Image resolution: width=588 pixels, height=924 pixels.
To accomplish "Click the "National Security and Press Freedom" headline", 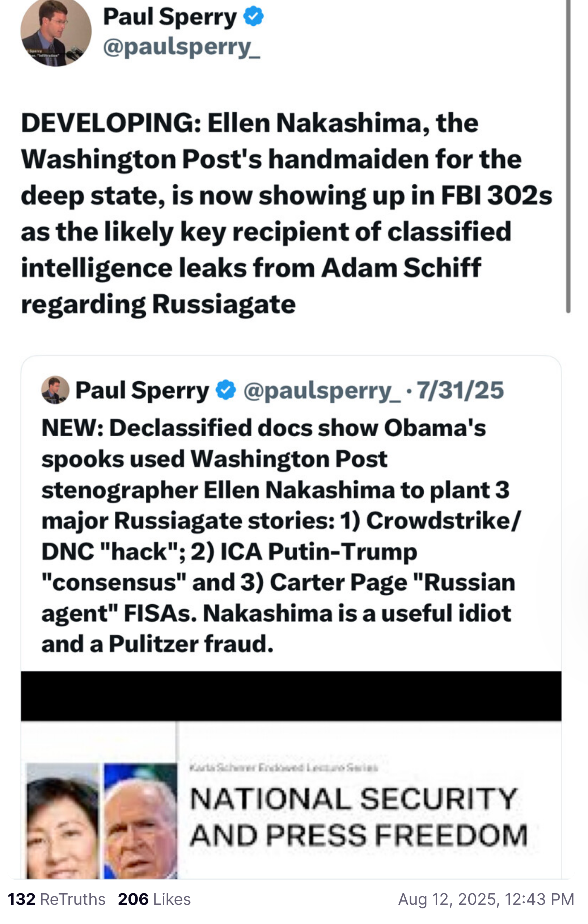I will 358,816.
